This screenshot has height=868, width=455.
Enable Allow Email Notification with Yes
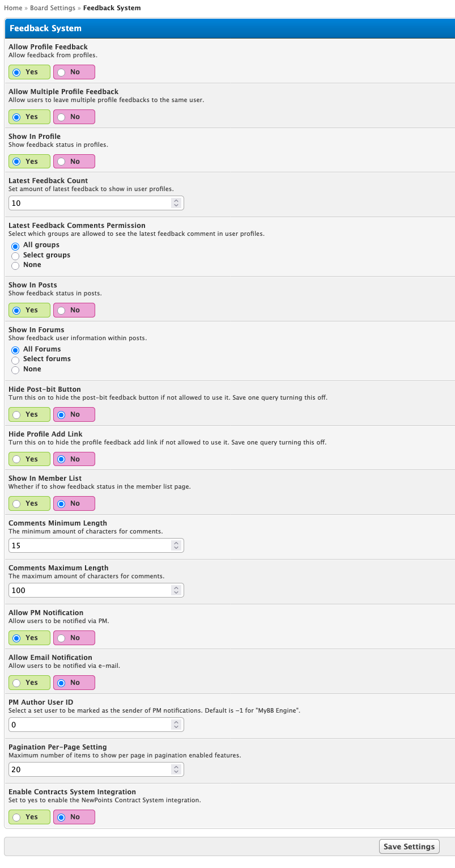tap(29, 683)
